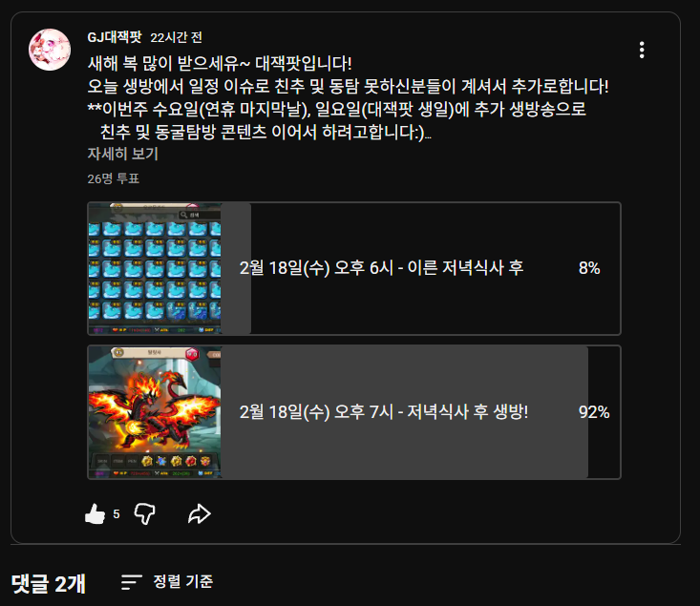Open the GJ대잭팟 channel name link
The image size is (700, 606).
(115, 37)
